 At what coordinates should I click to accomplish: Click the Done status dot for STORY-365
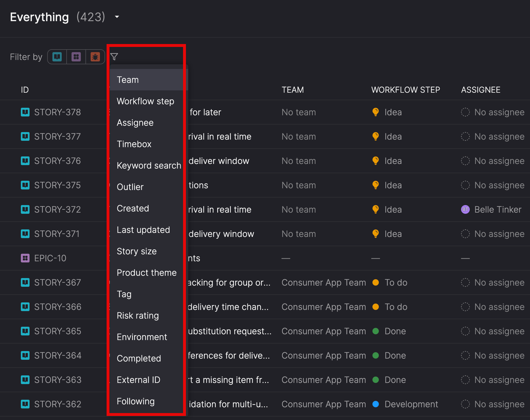[376, 331]
